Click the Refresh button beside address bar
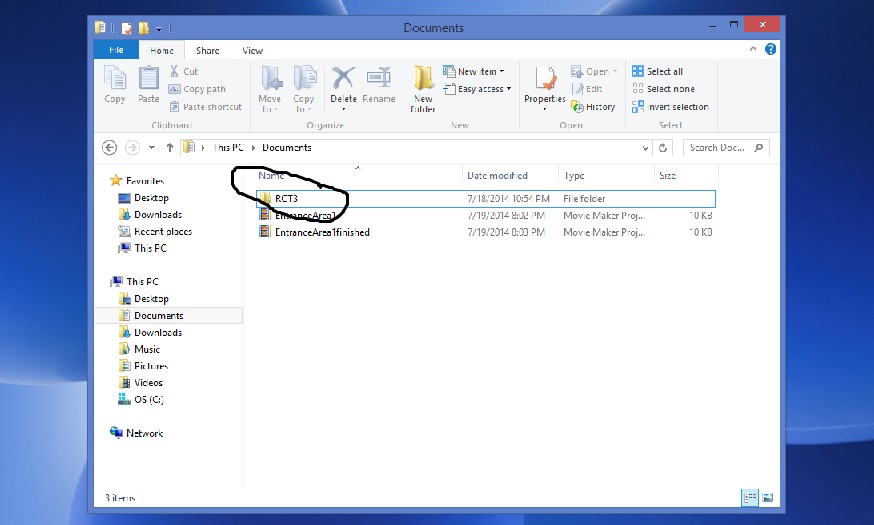This screenshot has height=525, width=874. coord(663,148)
